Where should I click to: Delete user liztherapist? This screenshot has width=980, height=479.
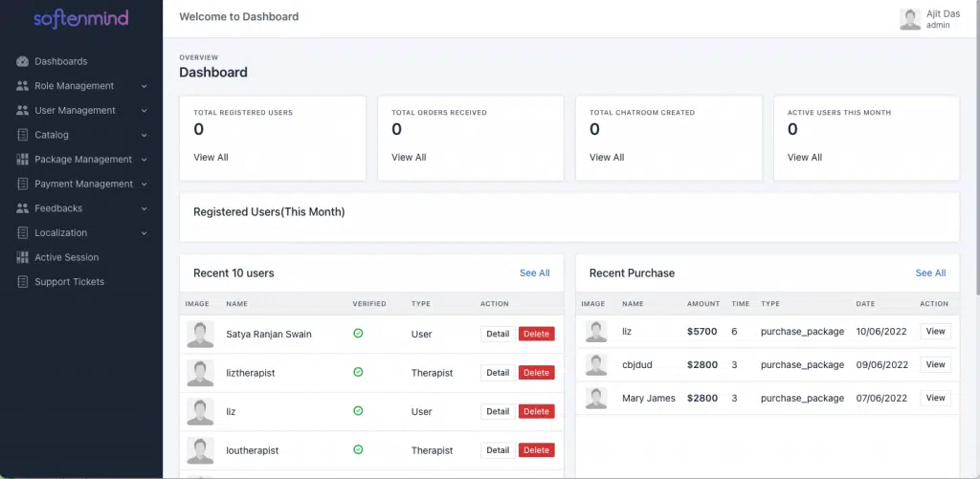pyautogui.click(x=536, y=372)
